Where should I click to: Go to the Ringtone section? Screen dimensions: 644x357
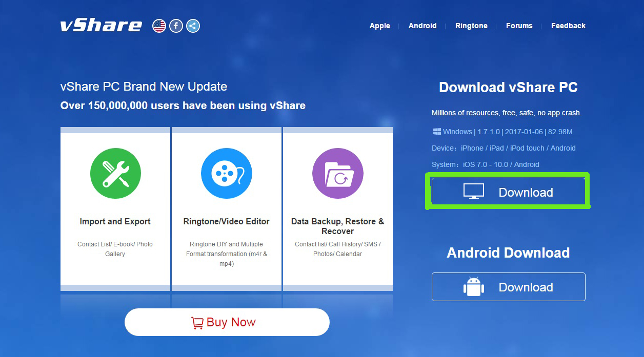471,26
